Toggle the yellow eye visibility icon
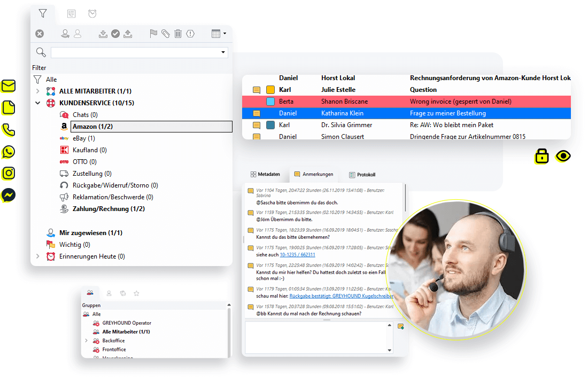Screen dimensions: 588x390 click(x=563, y=156)
